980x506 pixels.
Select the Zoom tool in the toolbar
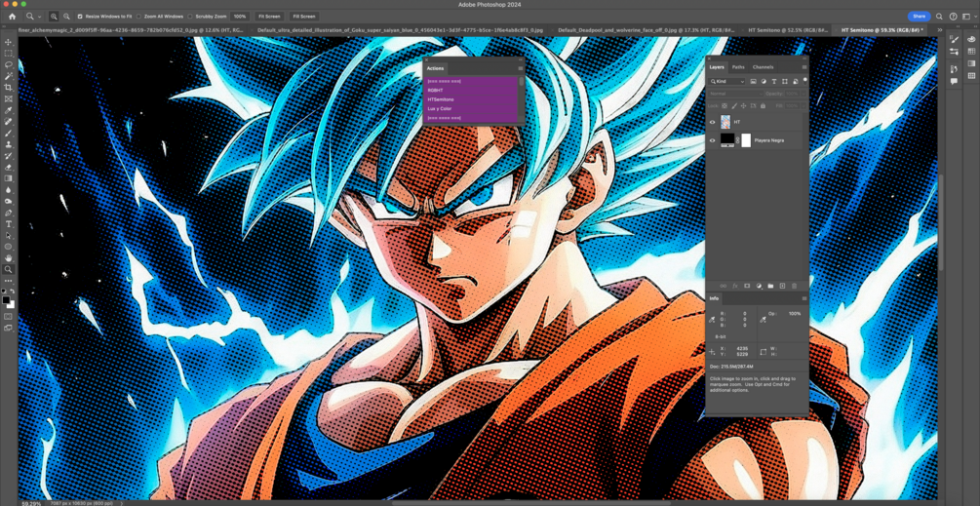pyautogui.click(x=9, y=269)
